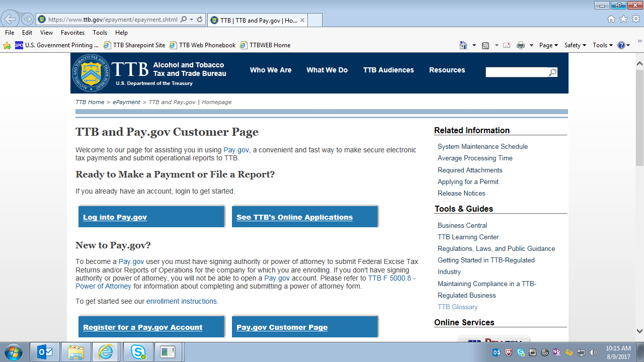The image size is (644, 362).
Task: Click the TTB Home breadcrumb link
Action: click(x=90, y=102)
